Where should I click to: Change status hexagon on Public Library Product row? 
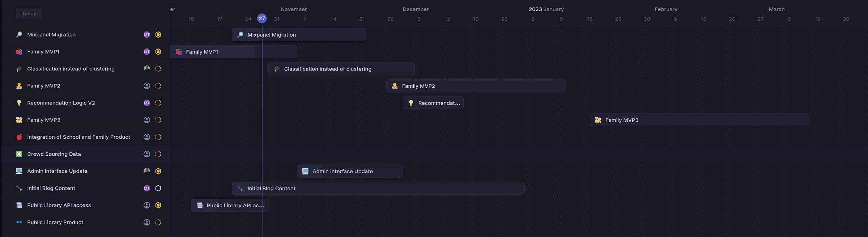tap(158, 222)
